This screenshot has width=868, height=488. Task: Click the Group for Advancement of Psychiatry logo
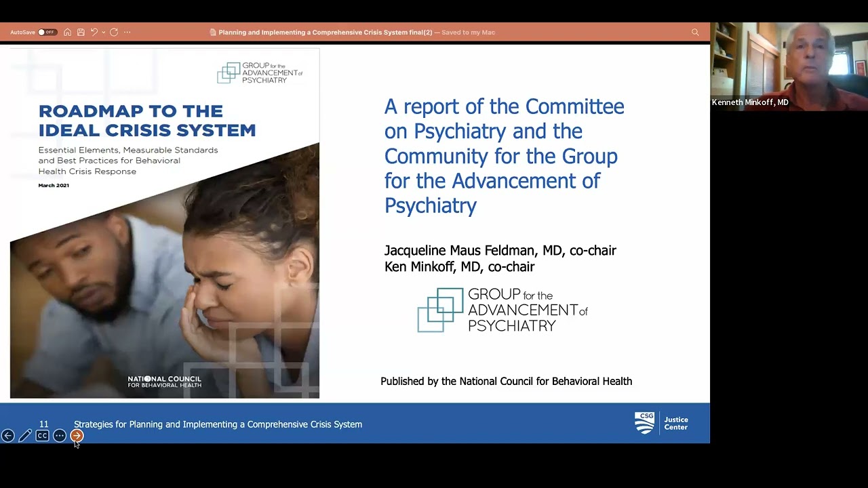(x=502, y=310)
